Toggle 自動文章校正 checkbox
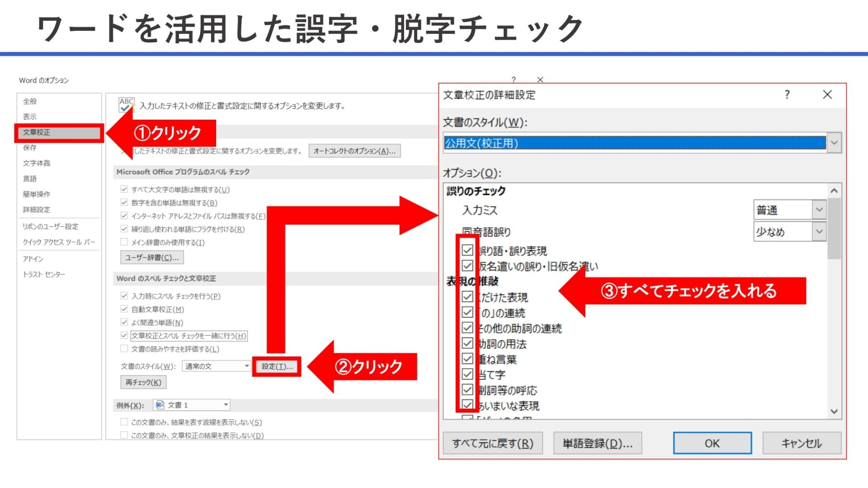The width and height of the screenshot is (868, 488). (x=124, y=309)
